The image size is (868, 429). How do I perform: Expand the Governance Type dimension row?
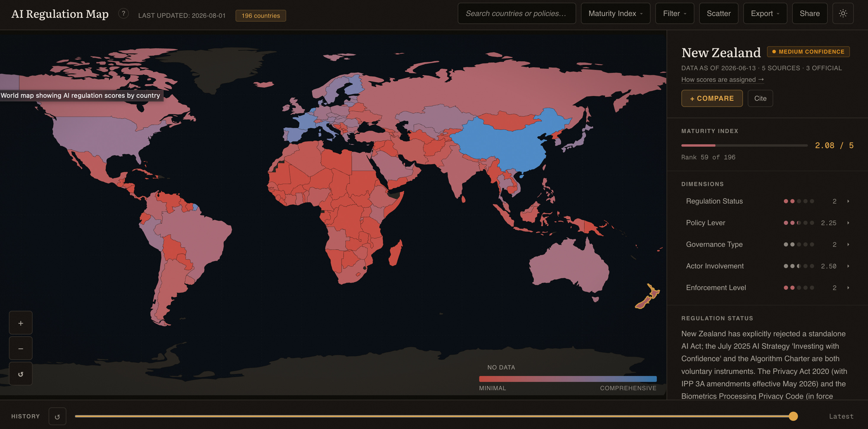[767, 244]
